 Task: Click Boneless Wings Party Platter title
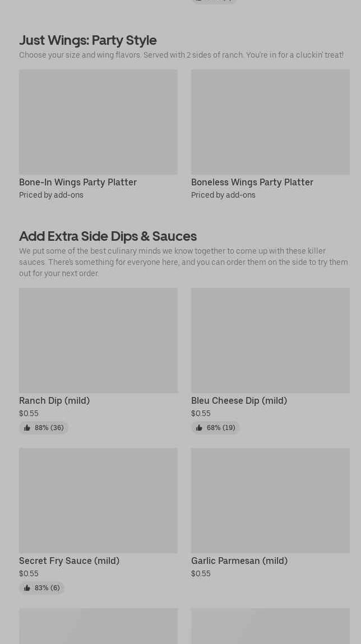pyautogui.click(x=252, y=182)
